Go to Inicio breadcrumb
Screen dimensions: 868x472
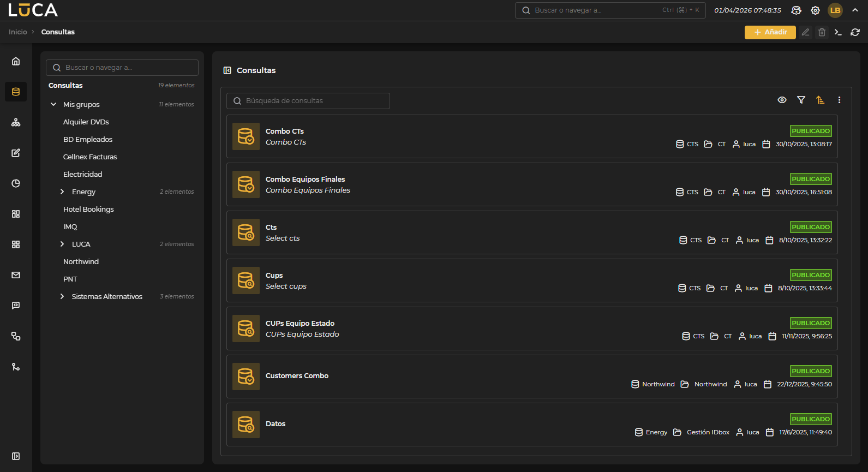(17, 32)
